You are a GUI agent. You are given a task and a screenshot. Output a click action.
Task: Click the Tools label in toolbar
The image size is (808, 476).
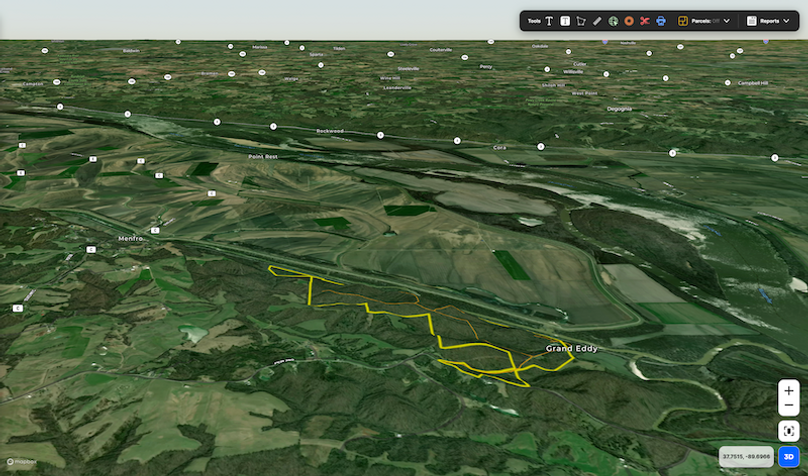tap(534, 20)
